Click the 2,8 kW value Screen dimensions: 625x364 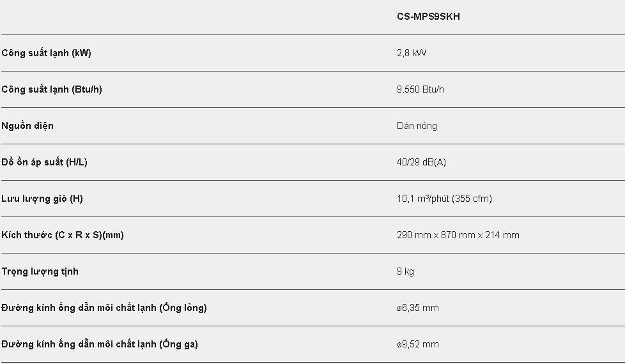pos(411,53)
